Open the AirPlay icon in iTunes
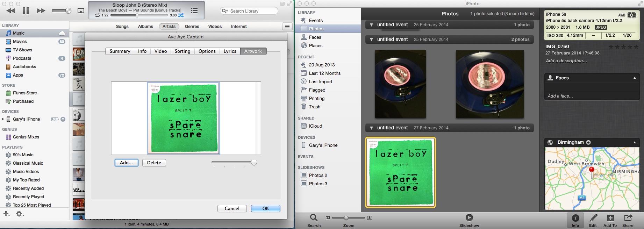 coord(81,11)
